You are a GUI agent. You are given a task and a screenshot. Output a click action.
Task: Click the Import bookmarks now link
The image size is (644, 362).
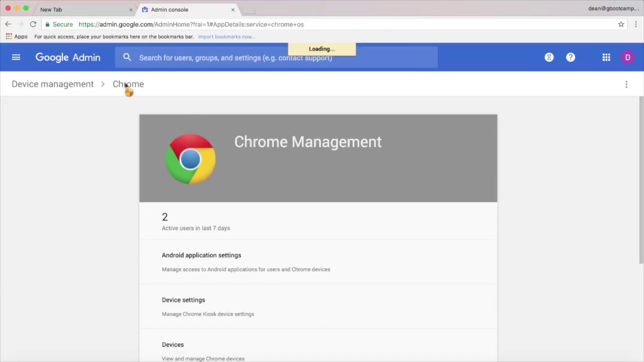[226, 37]
